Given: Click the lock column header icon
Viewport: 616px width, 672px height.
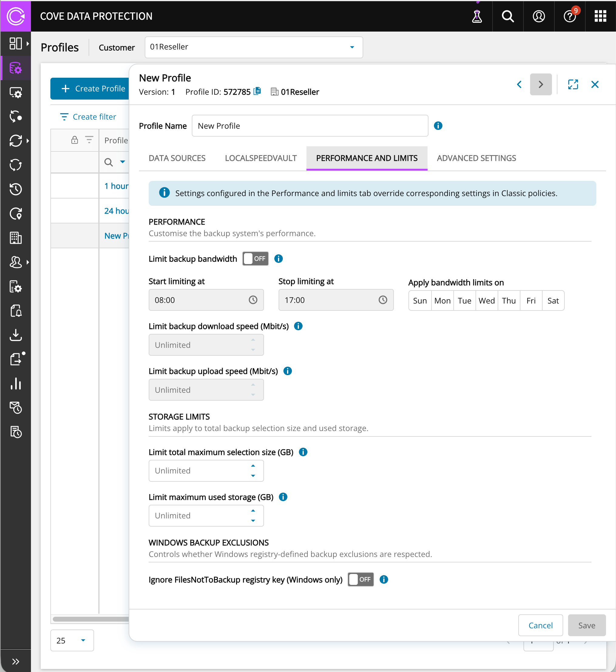Looking at the screenshot, I should pyautogui.click(x=74, y=140).
